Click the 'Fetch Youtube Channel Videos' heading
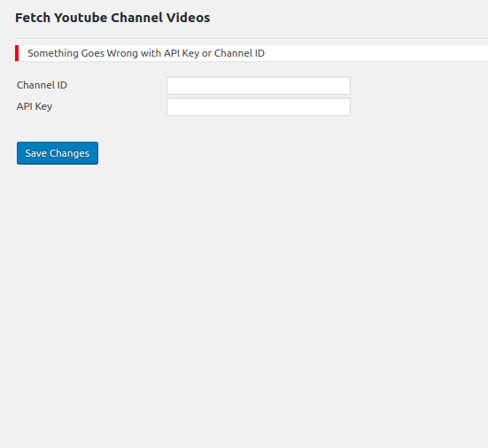 point(112,18)
